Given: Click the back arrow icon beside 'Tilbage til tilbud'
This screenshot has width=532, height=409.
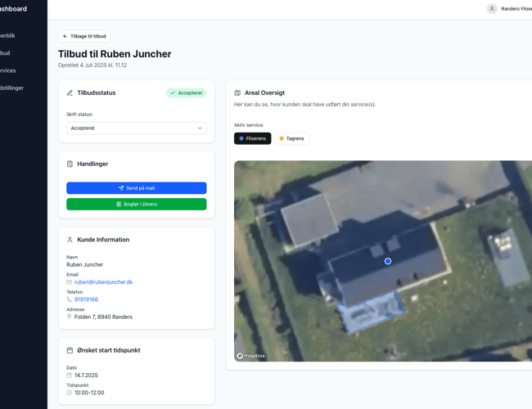Looking at the screenshot, I should click(65, 36).
